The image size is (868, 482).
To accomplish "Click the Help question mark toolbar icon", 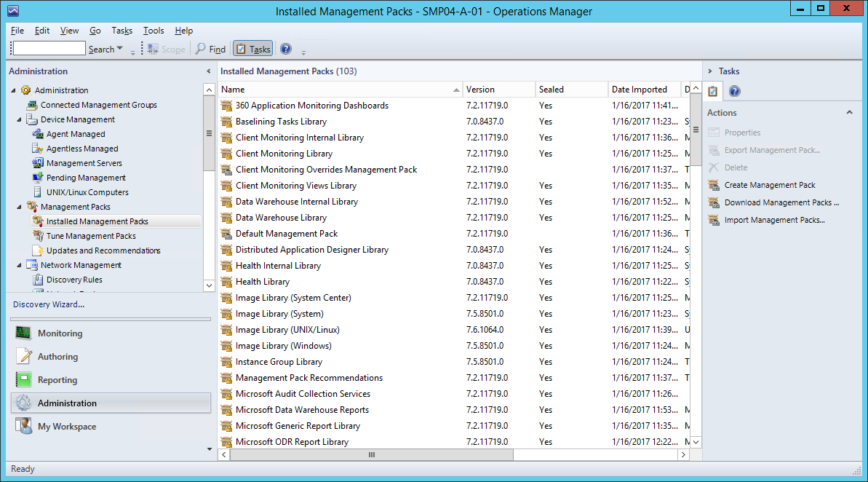I will 286,49.
